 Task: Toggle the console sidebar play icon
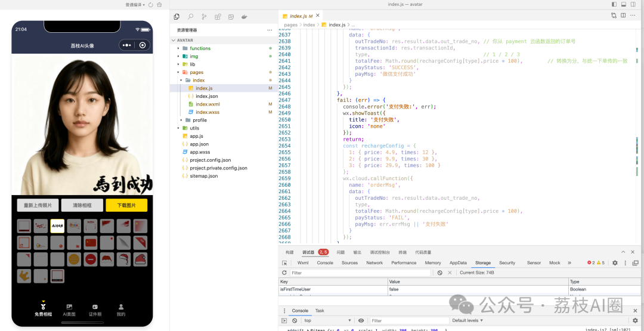[x=284, y=321]
